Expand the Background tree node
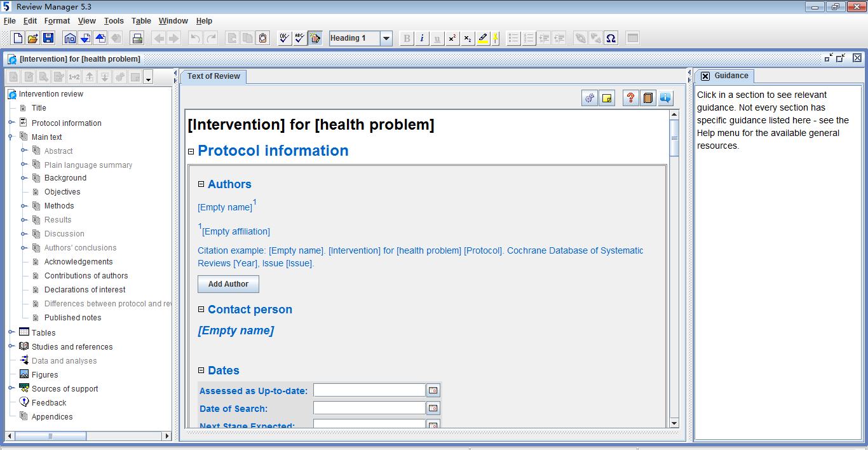The width and height of the screenshot is (868, 450). tap(24, 178)
